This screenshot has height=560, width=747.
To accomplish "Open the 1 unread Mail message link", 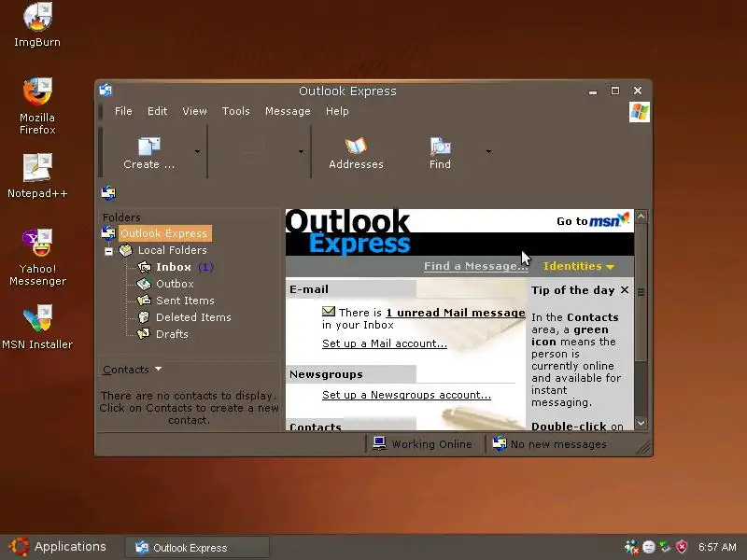I will coord(456,313).
